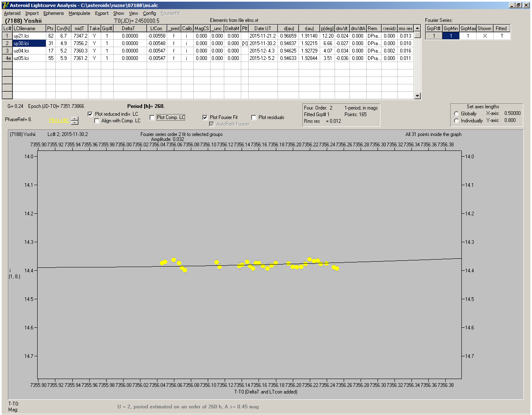The height and width of the screenshot is (415, 532).
Task: Click the GrpFt# value cell in Fourier Series
Action: coord(434,36)
